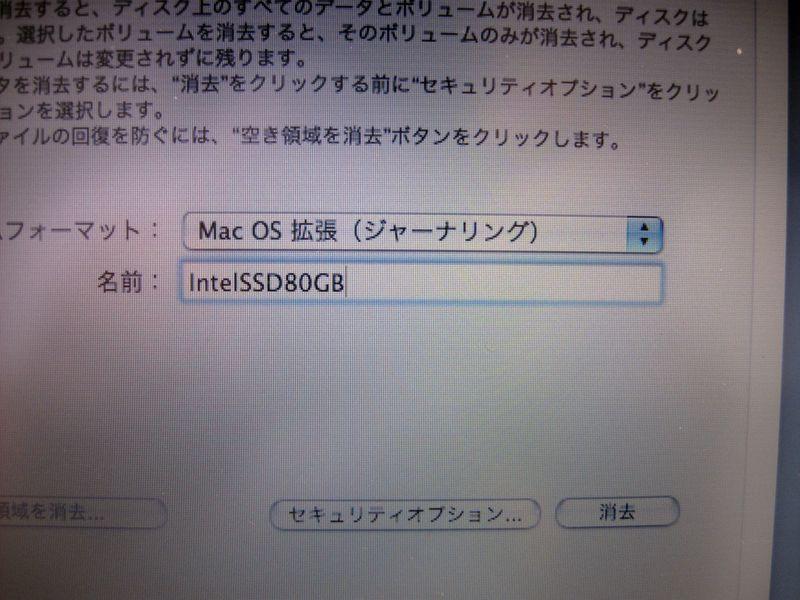The width and height of the screenshot is (800, 600).
Task: Click the ジャーナリング text inside the popup
Action: (x=444, y=232)
